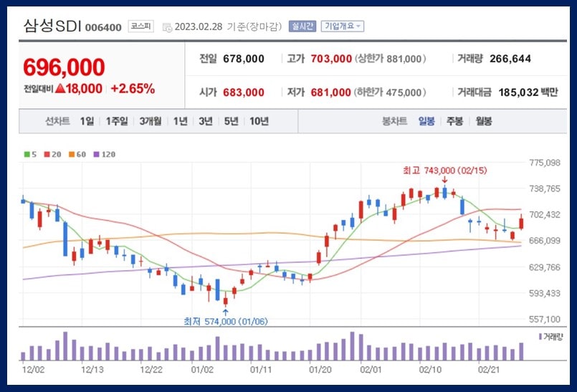Click the red up-triangle change indicator
Image resolution: width=577 pixels, height=392 pixels.
[x=60, y=88]
